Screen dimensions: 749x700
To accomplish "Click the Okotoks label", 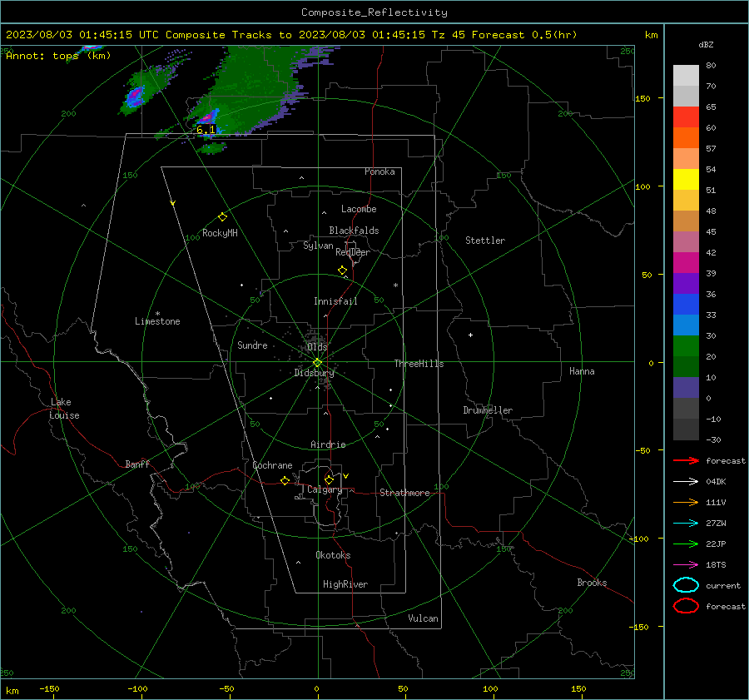I will pos(333,554).
